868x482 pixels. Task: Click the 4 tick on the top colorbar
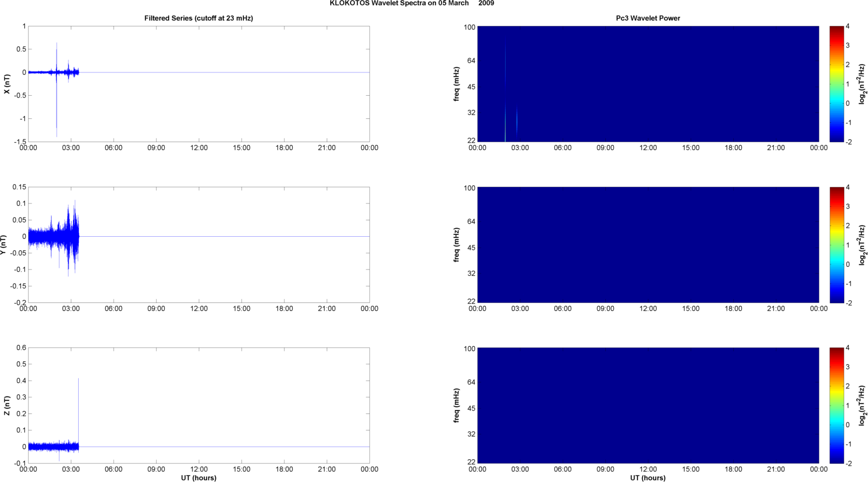pos(848,26)
